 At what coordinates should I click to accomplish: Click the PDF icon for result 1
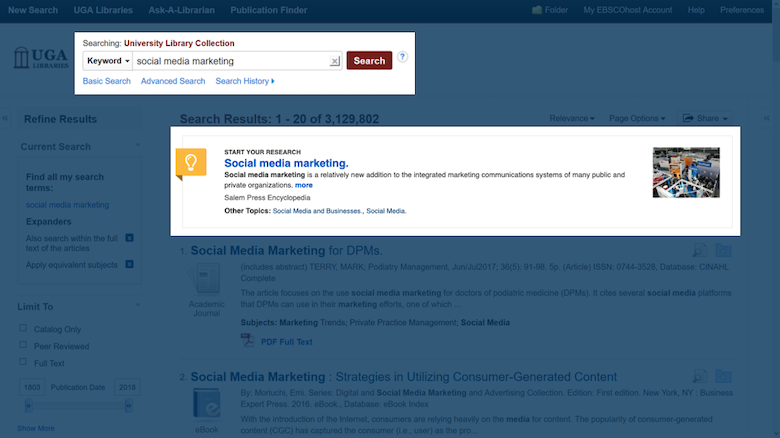tap(248, 340)
